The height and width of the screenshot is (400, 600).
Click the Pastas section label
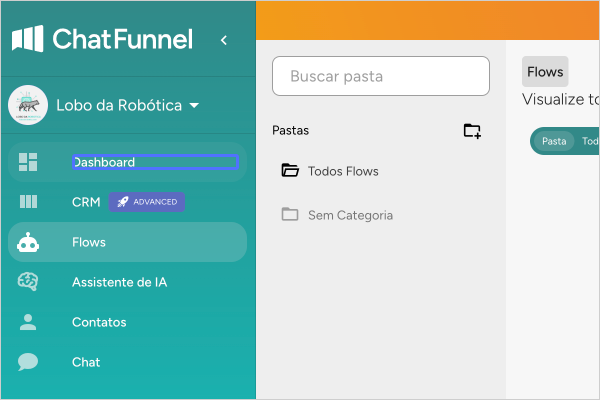(290, 131)
